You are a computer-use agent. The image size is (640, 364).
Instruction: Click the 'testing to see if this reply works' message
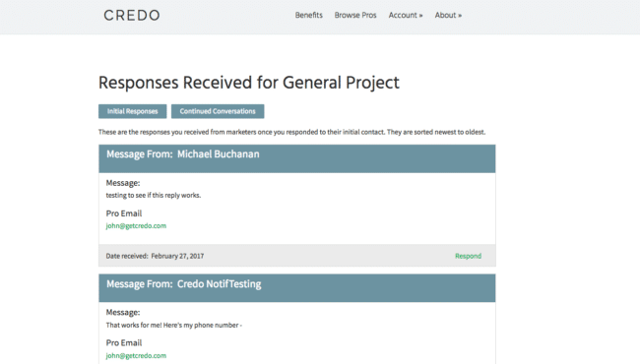pyautogui.click(x=154, y=195)
